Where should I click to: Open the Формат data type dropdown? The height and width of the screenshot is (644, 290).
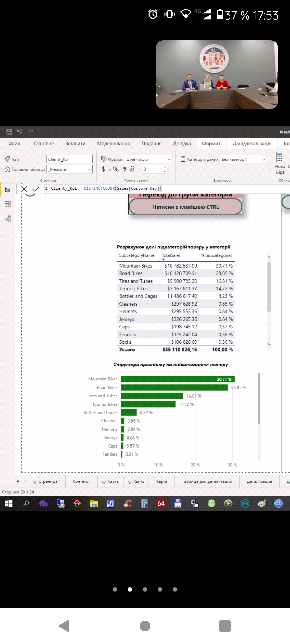[148, 159]
